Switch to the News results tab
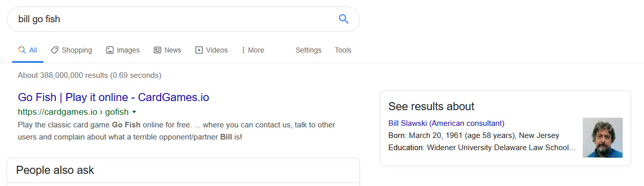644x186 pixels. [167, 50]
